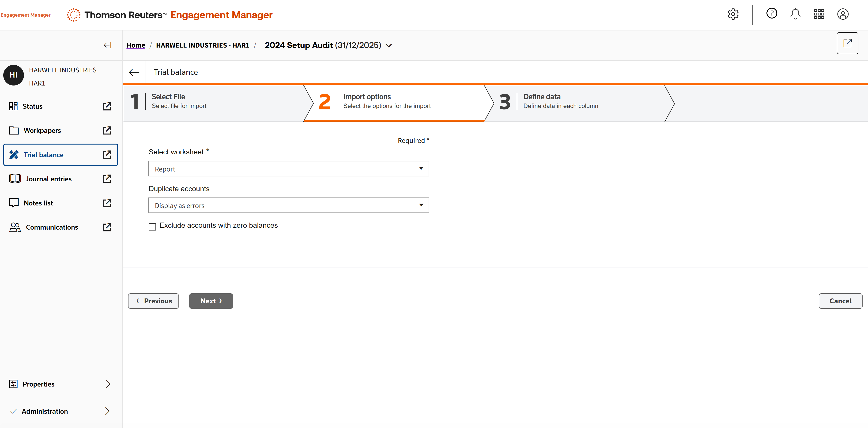Open the notifications bell

tap(795, 14)
